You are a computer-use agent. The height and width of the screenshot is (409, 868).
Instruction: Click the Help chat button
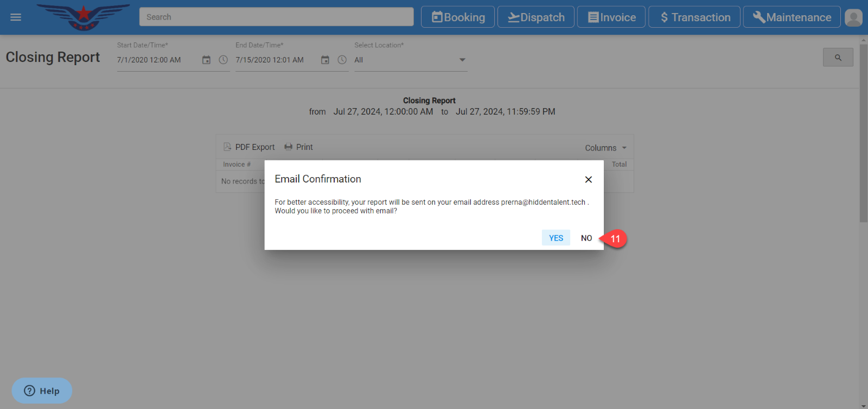tap(42, 391)
